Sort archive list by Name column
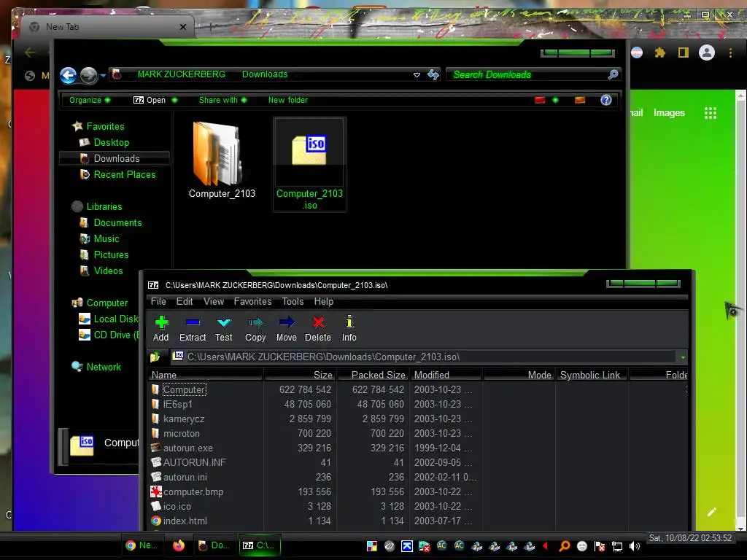 point(205,375)
